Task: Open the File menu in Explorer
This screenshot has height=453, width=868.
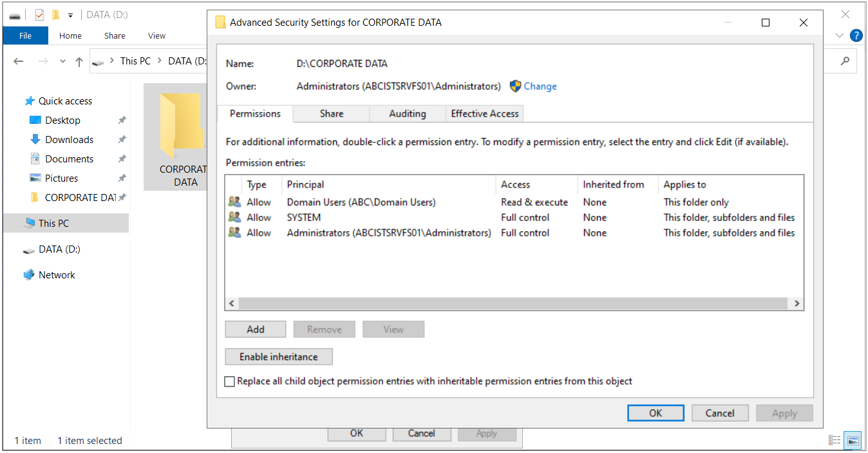Action: tap(26, 35)
